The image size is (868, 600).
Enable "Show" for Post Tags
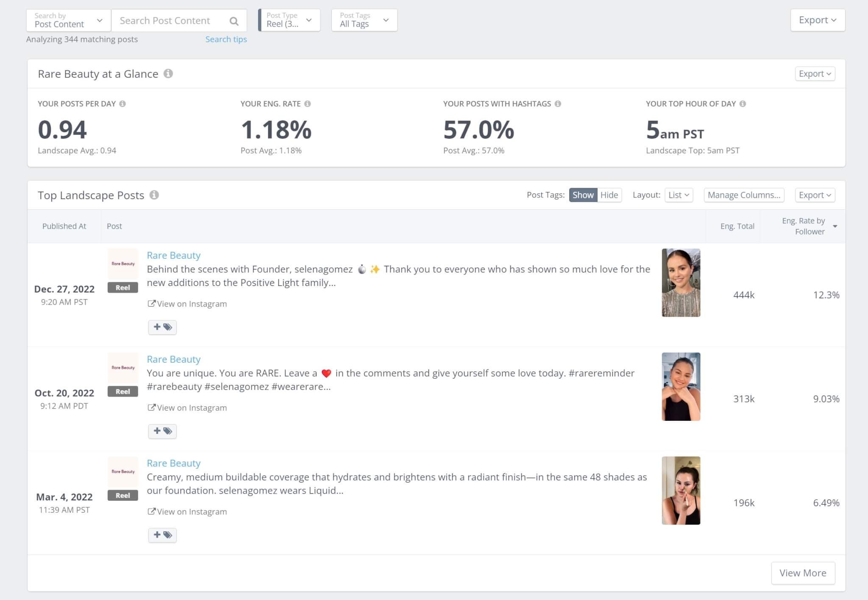(x=583, y=195)
